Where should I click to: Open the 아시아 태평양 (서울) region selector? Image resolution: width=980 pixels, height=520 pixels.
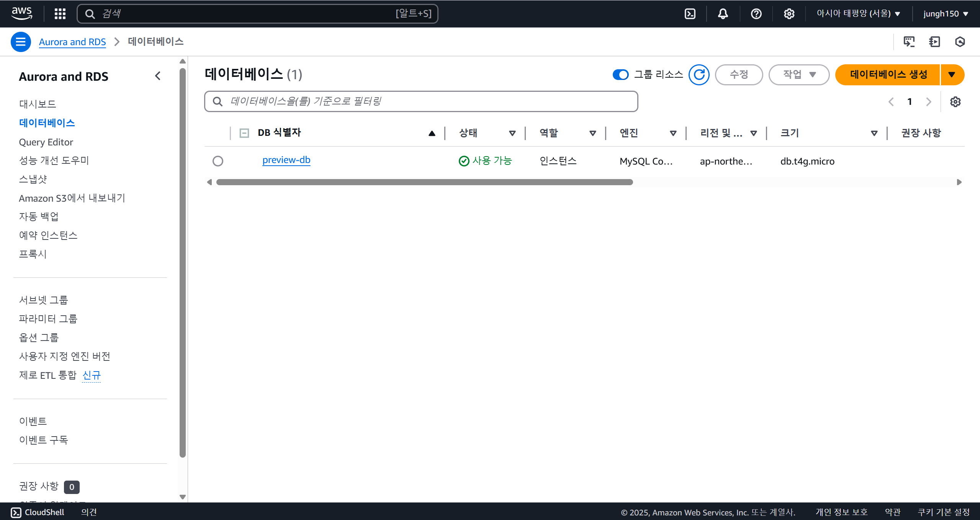click(x=858, y=14)
